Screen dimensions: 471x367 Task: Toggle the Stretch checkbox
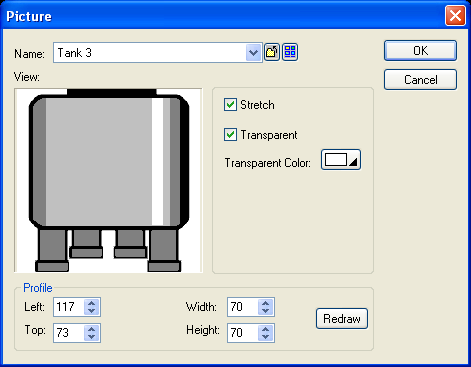[x=230, y=105]
